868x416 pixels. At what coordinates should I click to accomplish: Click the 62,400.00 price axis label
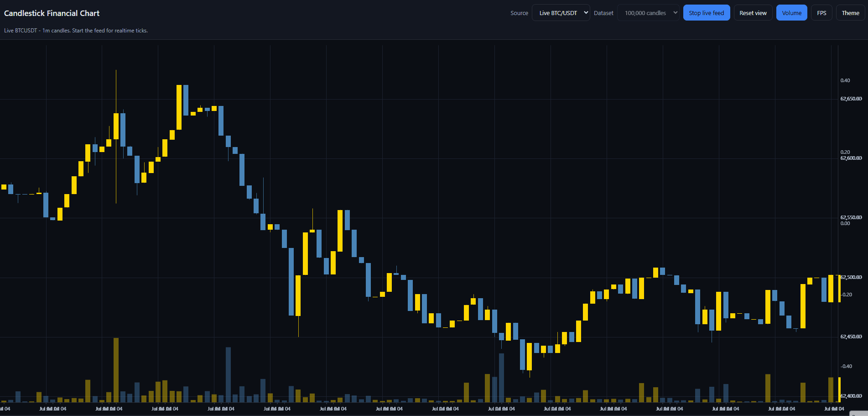pyautogui.click(x=851, y=396)
